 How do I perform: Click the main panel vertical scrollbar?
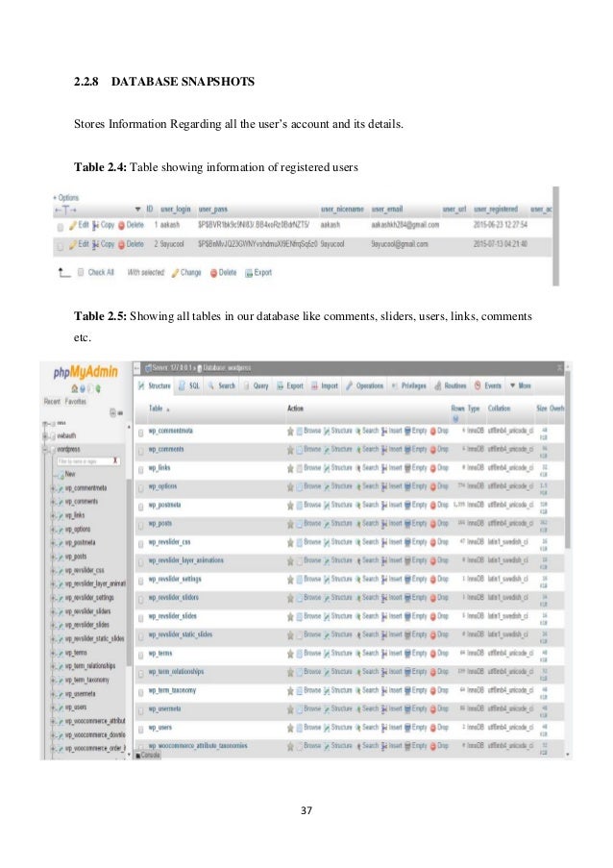[x=567, y=460]
